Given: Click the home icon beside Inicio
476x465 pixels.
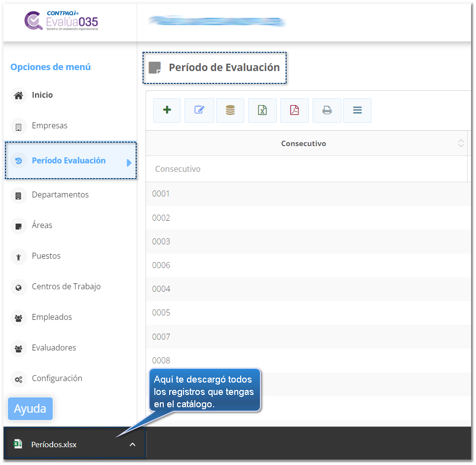Looking at the screenshot, I should (19, 95).
